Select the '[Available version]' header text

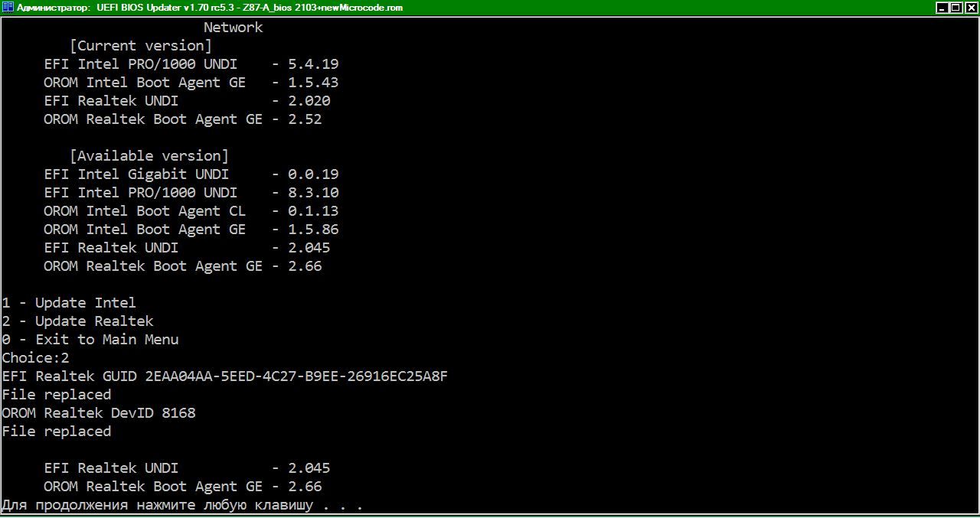149,156
